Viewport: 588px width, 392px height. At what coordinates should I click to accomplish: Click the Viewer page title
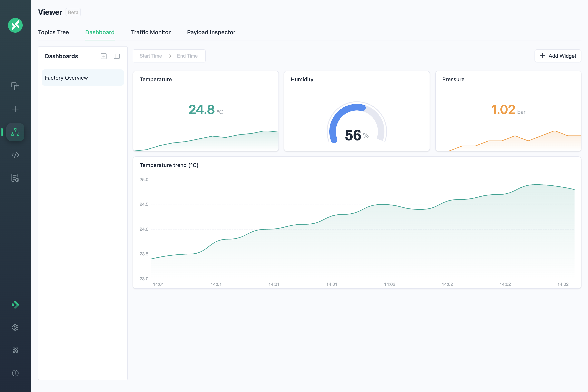coord(50,12)
